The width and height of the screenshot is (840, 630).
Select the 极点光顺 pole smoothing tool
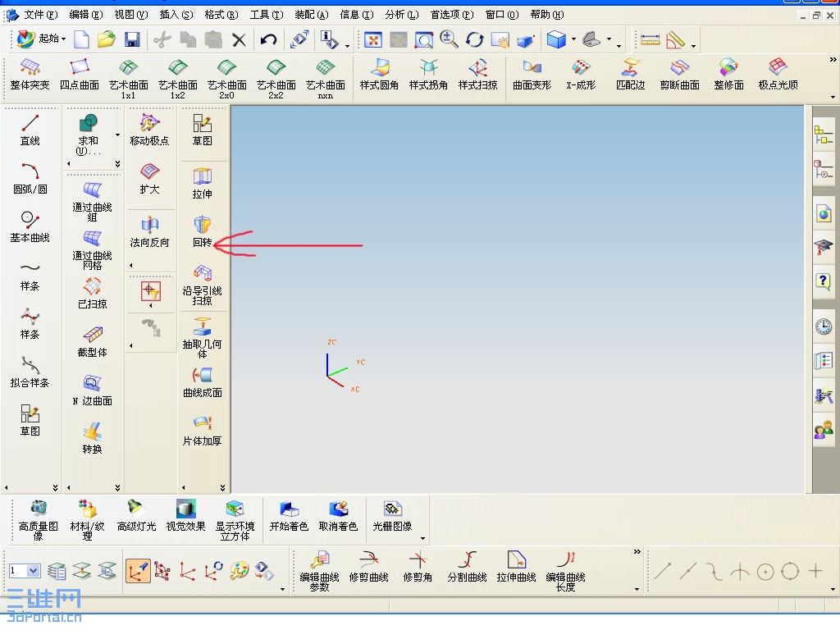coord(778,75)
